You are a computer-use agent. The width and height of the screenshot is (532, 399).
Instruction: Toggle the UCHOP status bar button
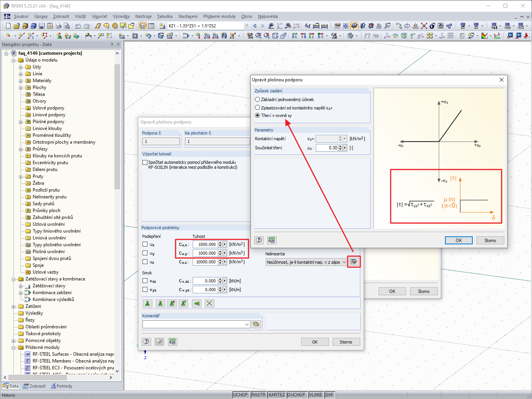pos(241,395)
